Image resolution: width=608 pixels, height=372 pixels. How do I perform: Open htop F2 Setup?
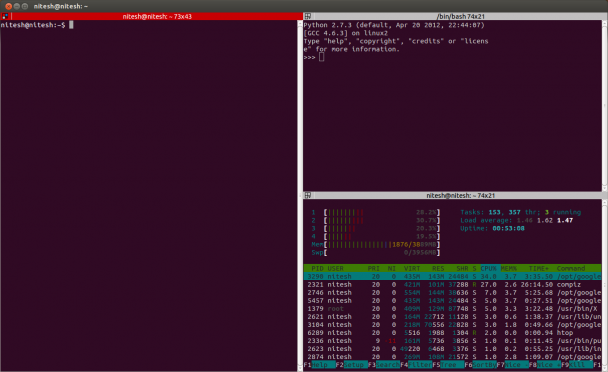tap(351, 365)
